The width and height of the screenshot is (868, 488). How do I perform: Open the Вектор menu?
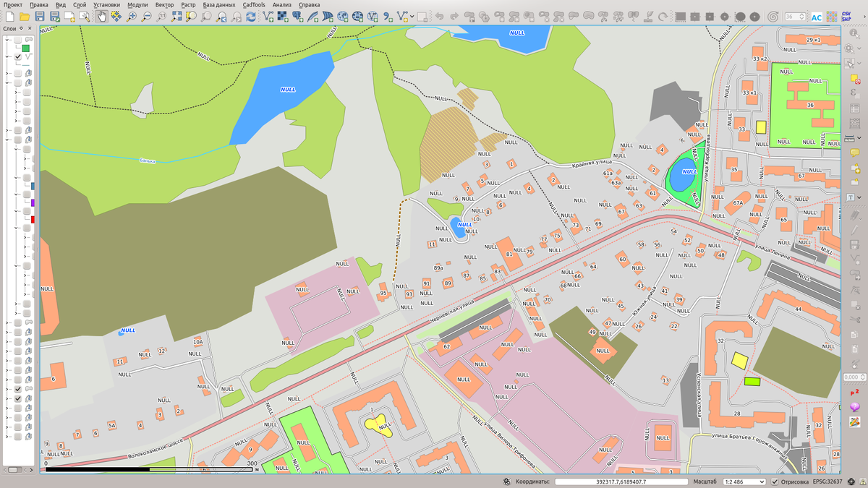(164, 4)
